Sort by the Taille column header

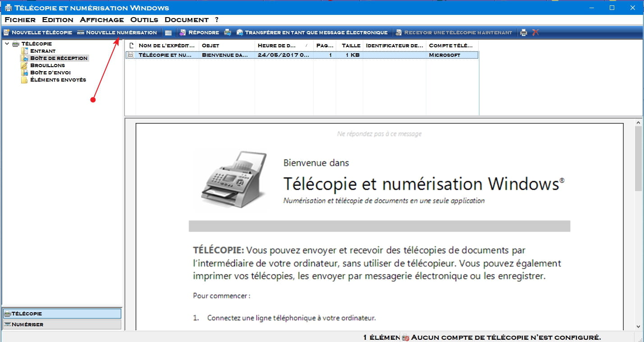[349, 45]
